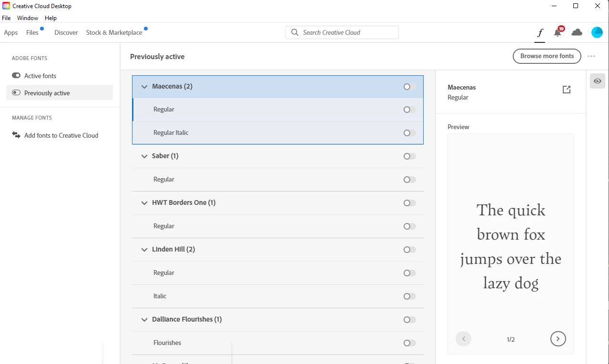Click the search magnifier icon
This screenshot has height=364, width=609.
tap(295, 32)
